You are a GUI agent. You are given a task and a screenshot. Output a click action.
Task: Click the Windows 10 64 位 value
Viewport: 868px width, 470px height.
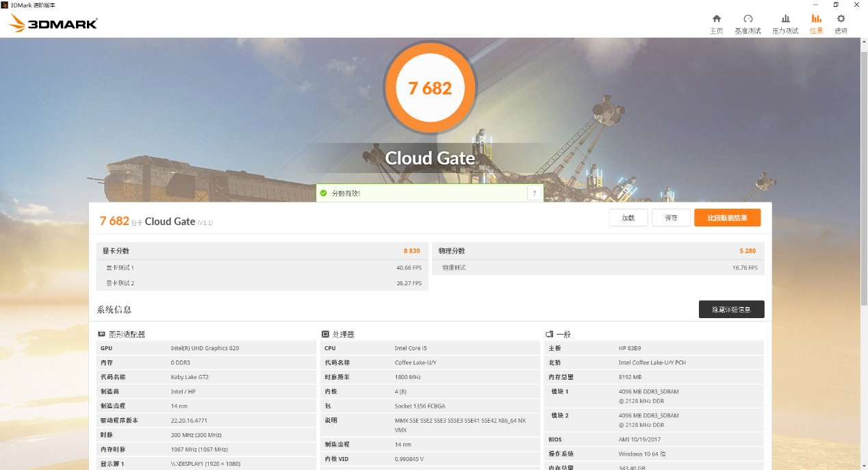point(642,454)
